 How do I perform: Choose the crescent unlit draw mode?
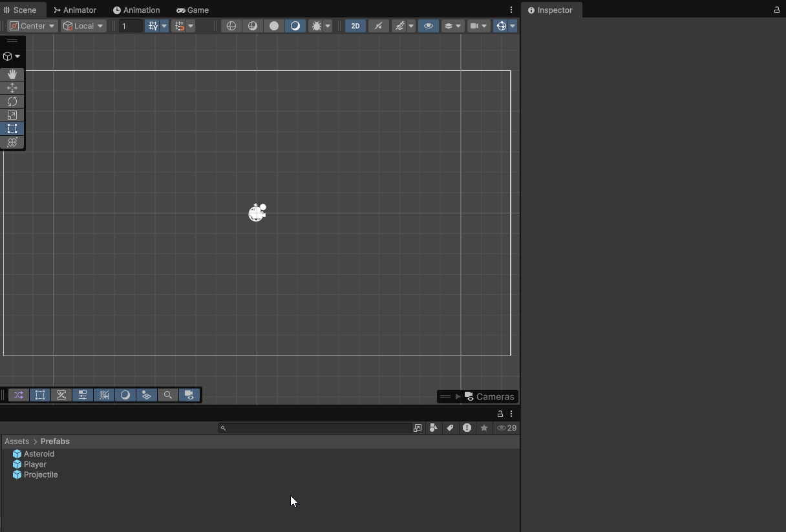point(295,26)
